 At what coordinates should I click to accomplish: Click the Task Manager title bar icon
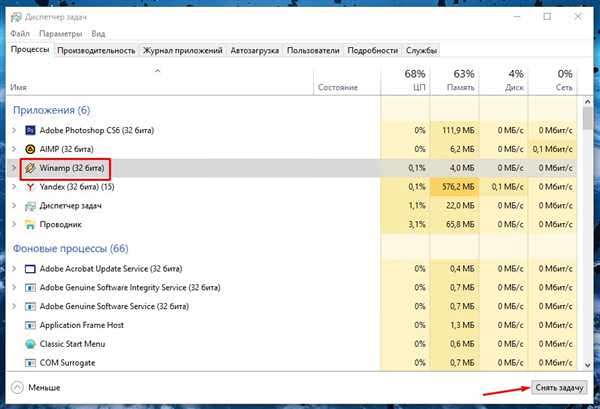16,17
